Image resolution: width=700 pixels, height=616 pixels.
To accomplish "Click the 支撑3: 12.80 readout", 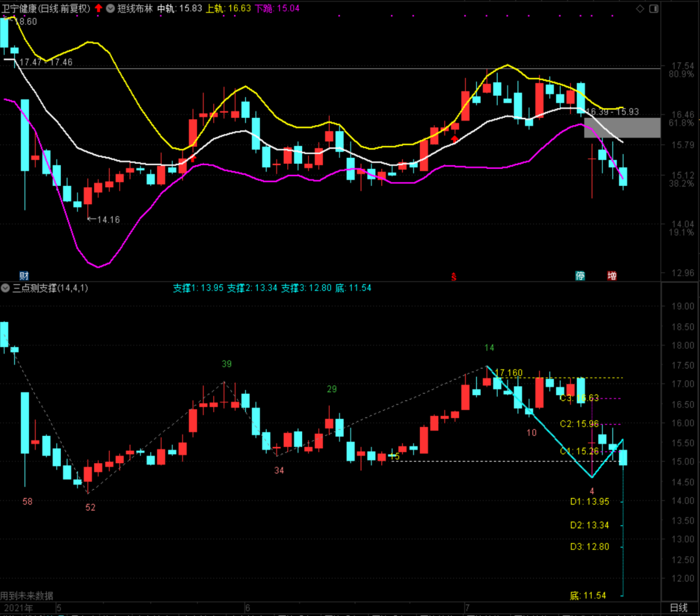I will point(306,288).
